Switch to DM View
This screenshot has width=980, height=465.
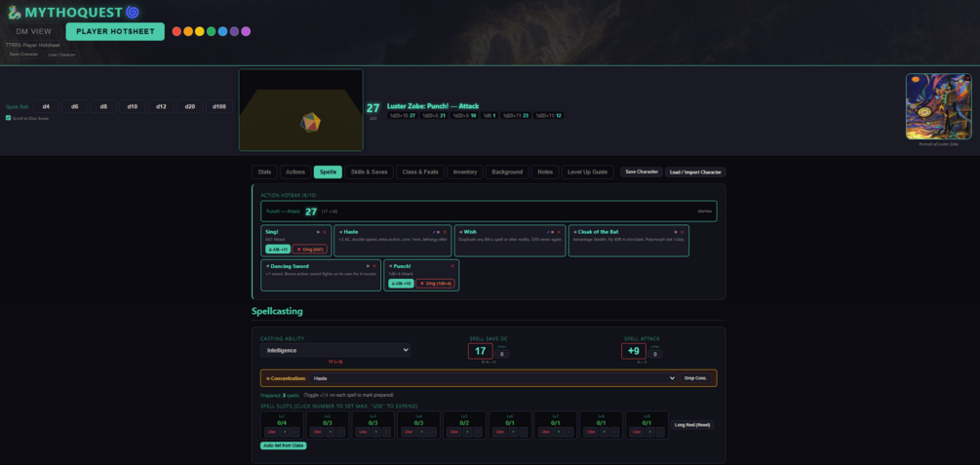point(34,32)
